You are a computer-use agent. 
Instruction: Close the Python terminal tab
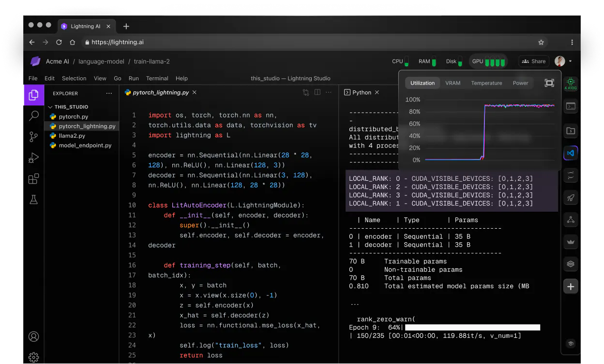377,92
